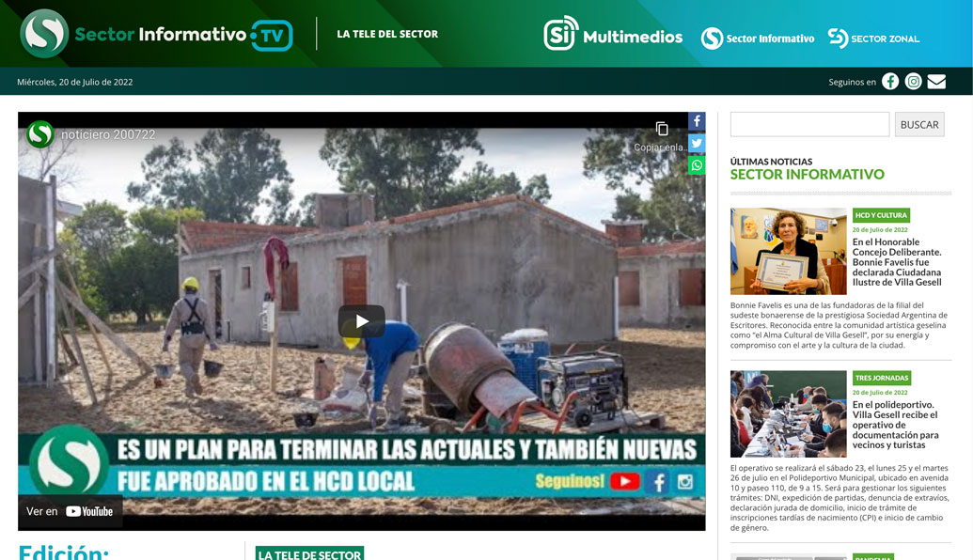Navigate to Sector Zonal
This screenshot has width=973, height=560.
(x=872, y=39)
